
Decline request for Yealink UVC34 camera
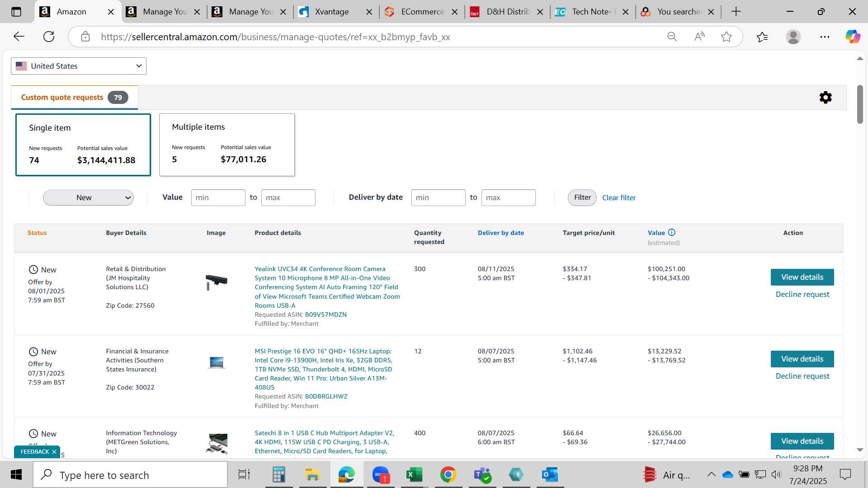[x=802, y=294]
